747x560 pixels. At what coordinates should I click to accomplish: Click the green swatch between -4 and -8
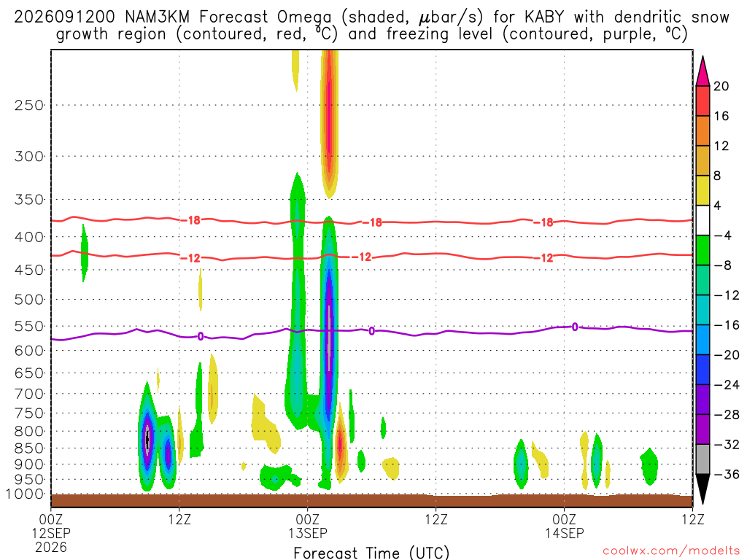[x=703, y=251]
